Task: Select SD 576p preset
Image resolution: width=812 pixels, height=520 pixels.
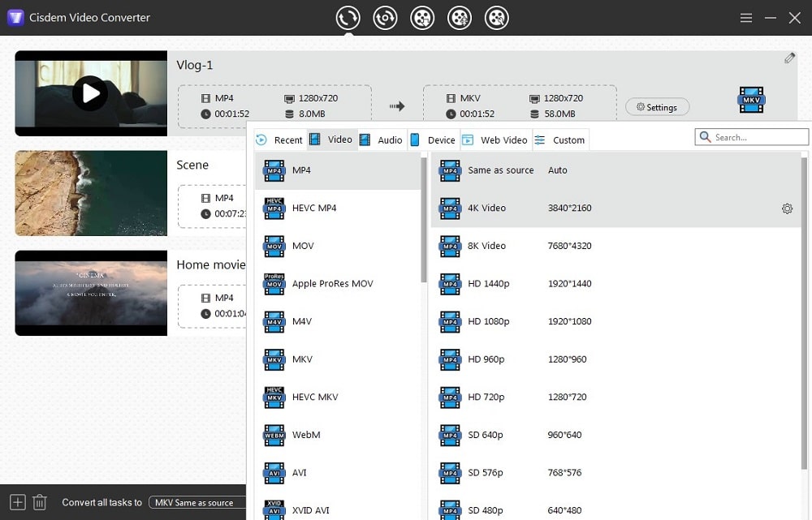Action: tap(615, 472)
